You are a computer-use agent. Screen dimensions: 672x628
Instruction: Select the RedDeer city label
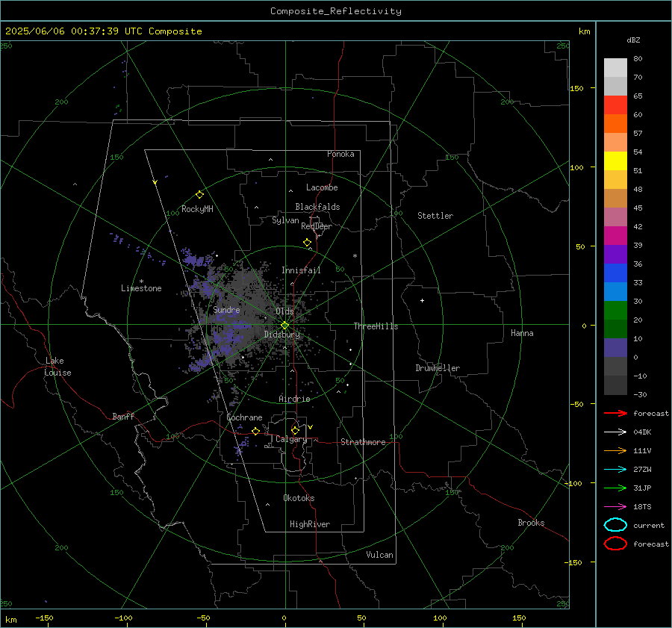pos(317,226)
